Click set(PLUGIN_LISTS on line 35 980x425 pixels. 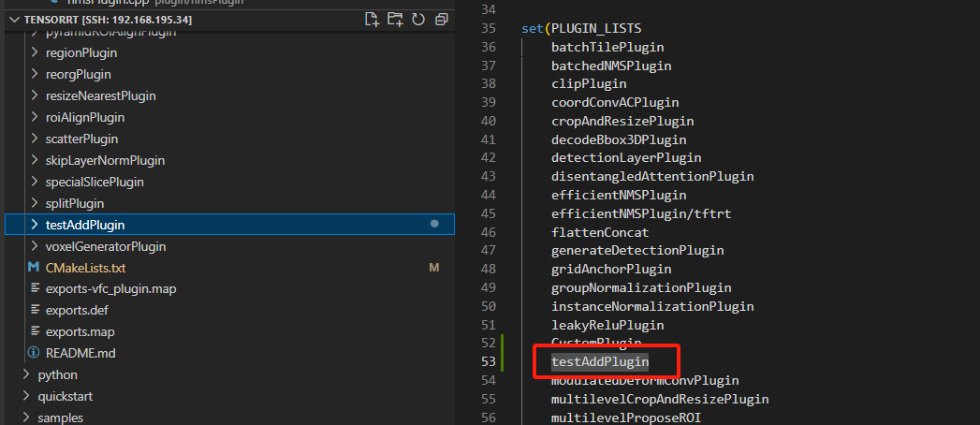[x=581, y=29]
